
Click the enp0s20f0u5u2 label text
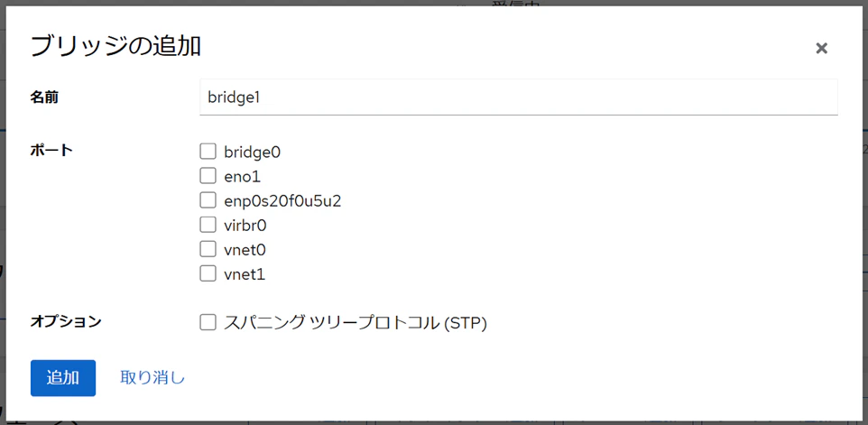[282, 201]
